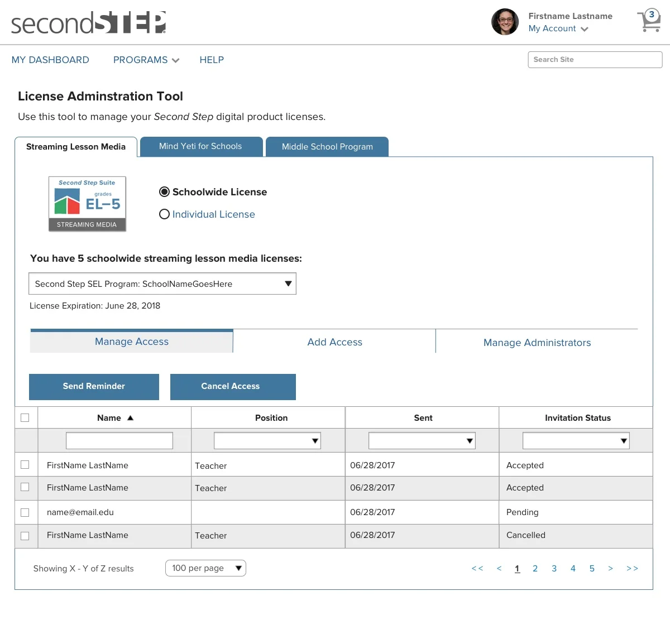Screen dimensions: 670x644
Task: Check the select-all checkbox in table header
Action: (x=25, y=417)
